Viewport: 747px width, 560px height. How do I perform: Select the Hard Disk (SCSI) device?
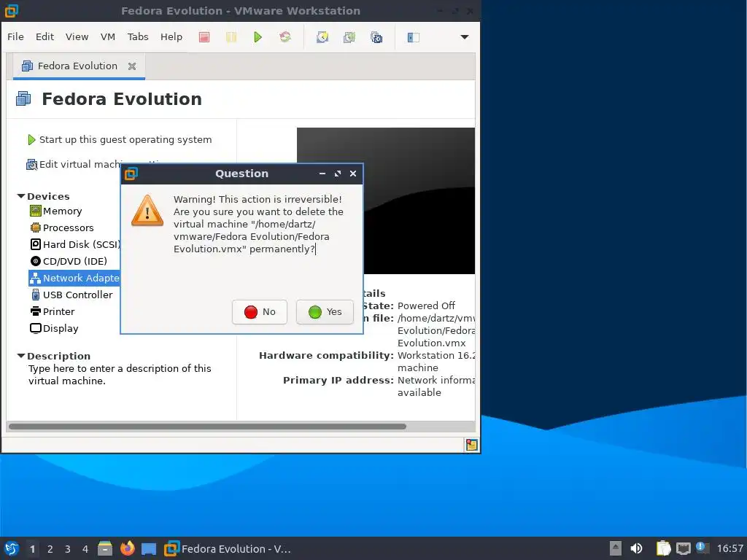(x=75, y=244)
